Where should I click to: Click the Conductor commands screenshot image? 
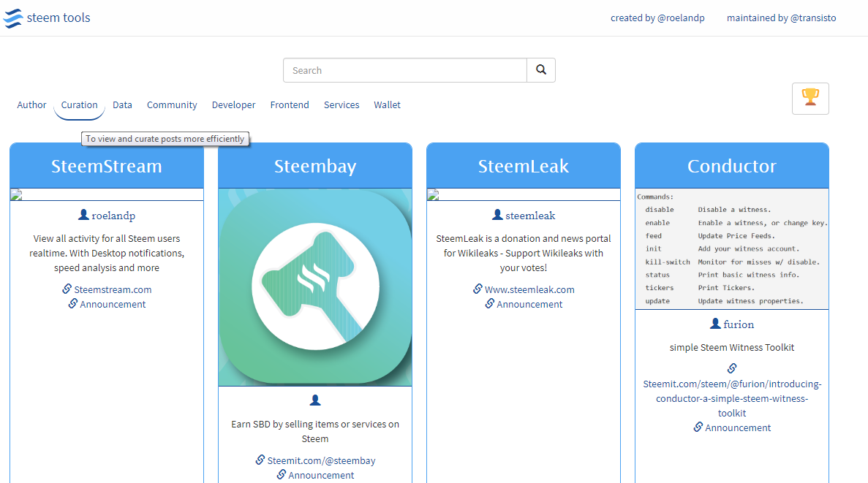click(x=732, y=248)
